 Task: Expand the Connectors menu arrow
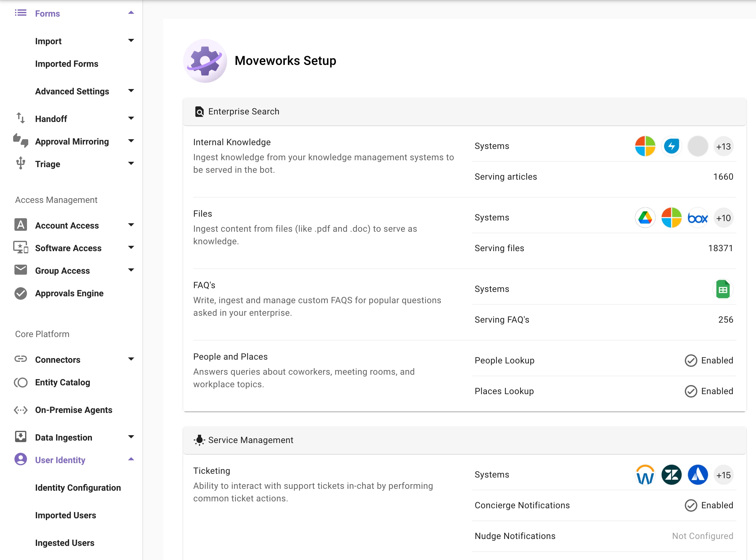(x=131, y=359)
